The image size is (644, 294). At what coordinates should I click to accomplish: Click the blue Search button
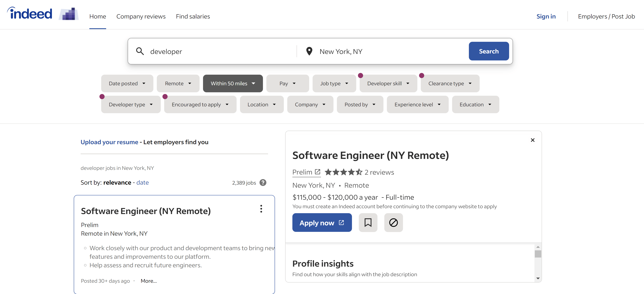489,51
